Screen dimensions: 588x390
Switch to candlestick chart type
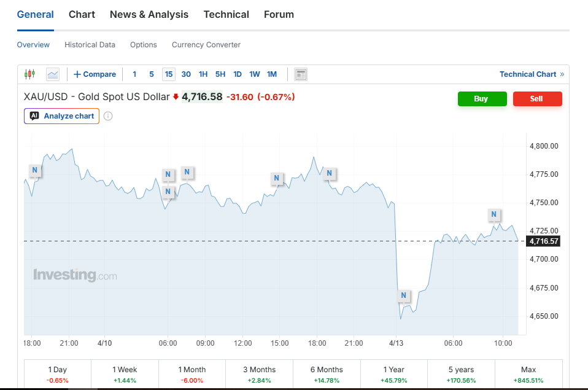(x=29, y=74)
